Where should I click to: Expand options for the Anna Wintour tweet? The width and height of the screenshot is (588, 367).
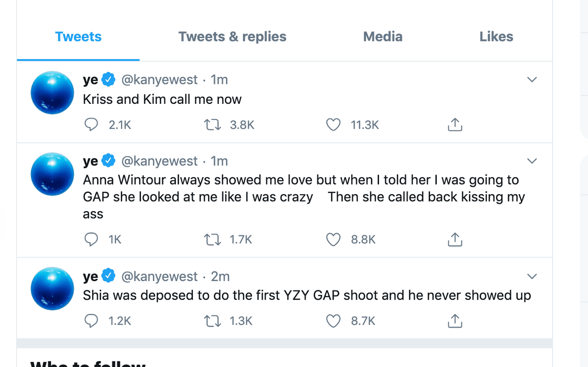point(532,161)
